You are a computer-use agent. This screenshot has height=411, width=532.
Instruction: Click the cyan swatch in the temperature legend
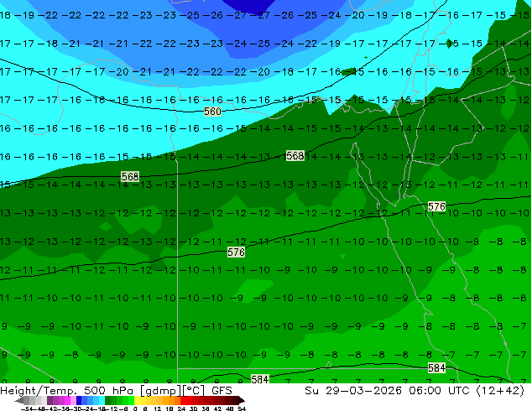tap(102, 400)
